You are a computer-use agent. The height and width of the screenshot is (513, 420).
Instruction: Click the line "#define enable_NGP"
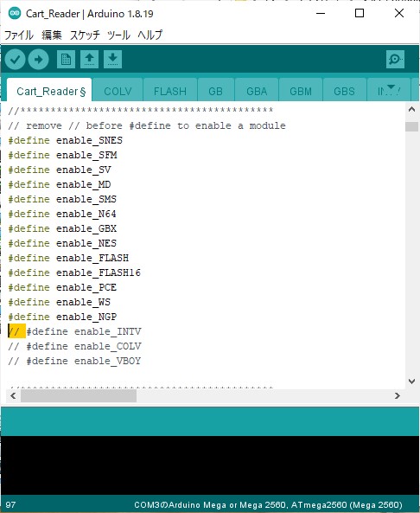(x=62, y=317)
